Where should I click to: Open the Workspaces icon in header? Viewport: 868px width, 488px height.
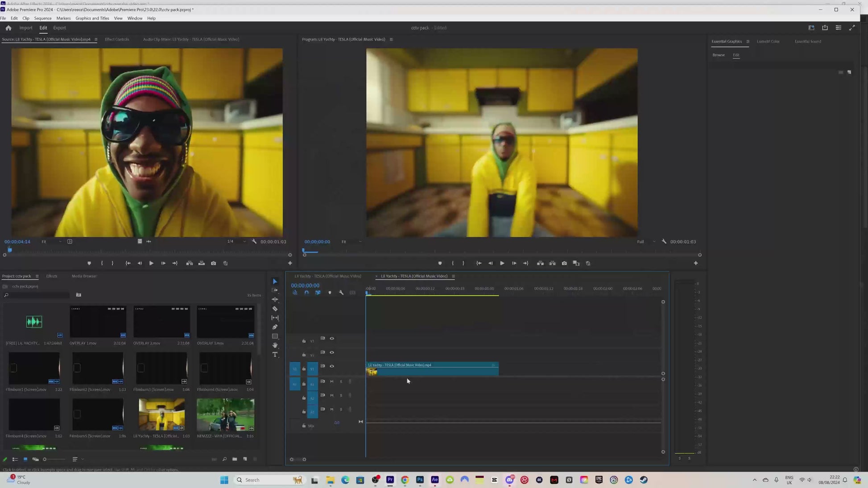[x=811, y=28]
